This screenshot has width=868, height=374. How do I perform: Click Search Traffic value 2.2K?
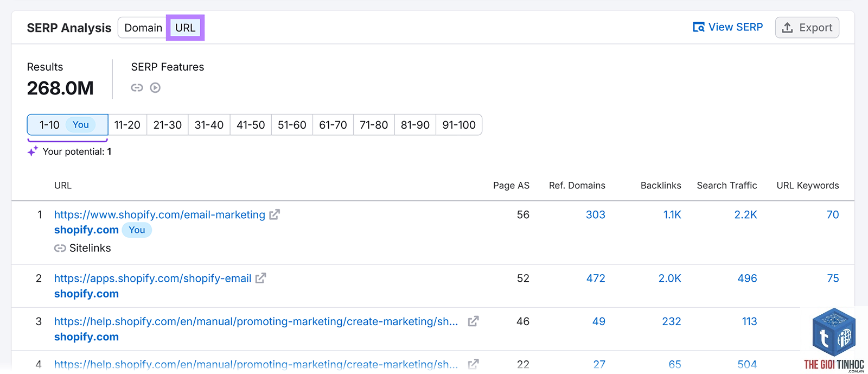[x=746, y=215]
